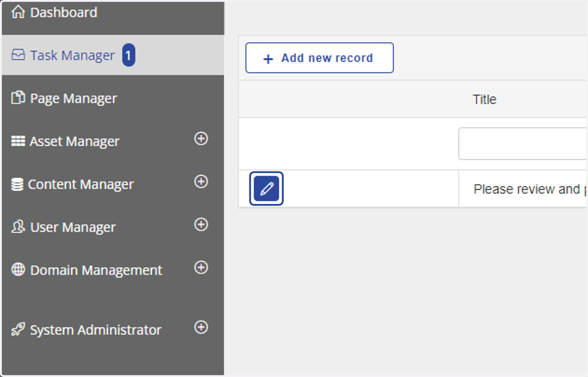Click the System Administrator rocket icon

click(18, 329)
